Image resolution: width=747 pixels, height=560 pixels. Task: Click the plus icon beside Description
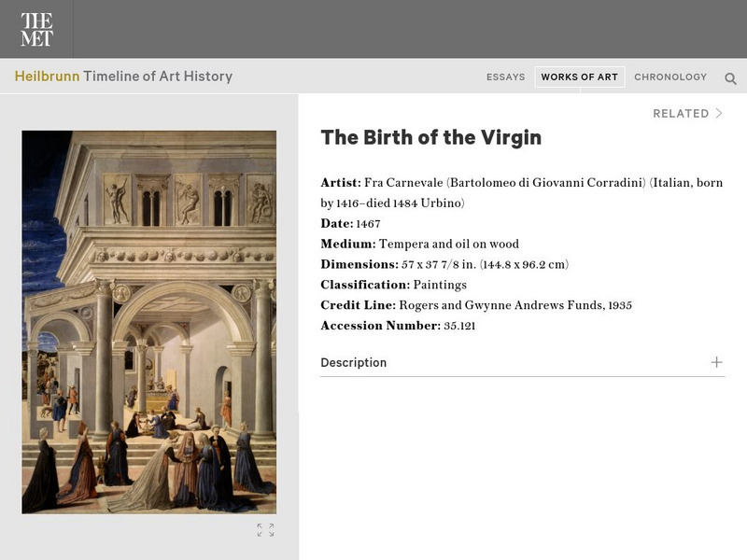click(x=716, y=362)
